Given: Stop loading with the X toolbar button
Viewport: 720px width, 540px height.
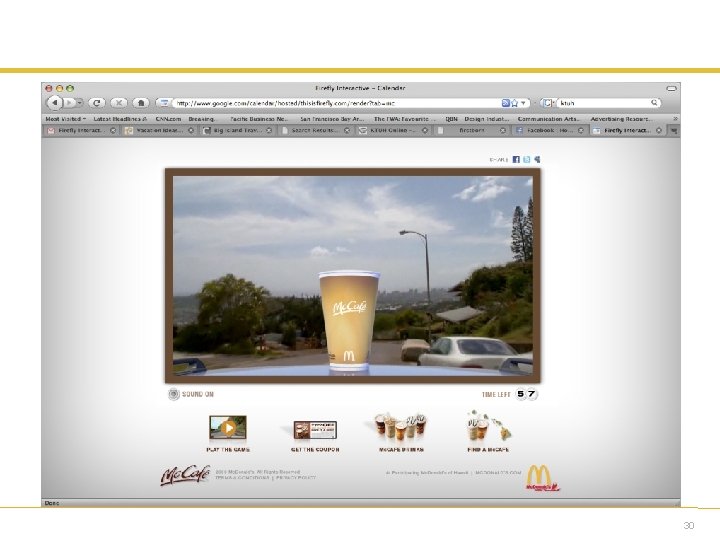Looking at the screenshot, I should [x=118, y=103].
